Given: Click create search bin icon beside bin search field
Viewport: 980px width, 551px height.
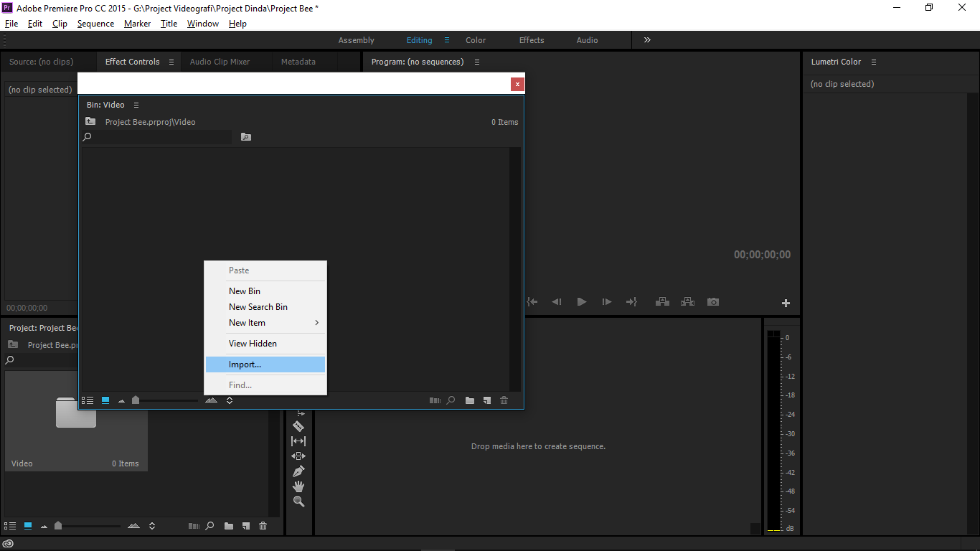Looking at the screenshot, I should coord(246,136).
